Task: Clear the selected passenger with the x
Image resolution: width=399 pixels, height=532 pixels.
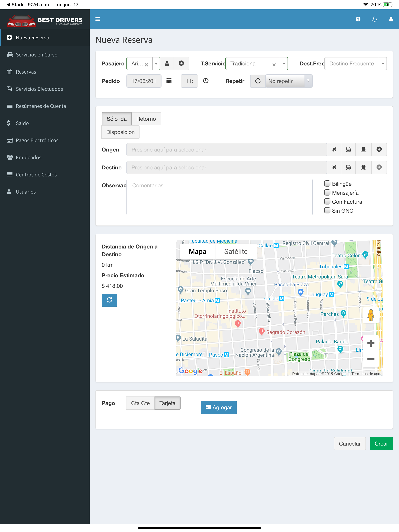Action: tap(146, 64)
